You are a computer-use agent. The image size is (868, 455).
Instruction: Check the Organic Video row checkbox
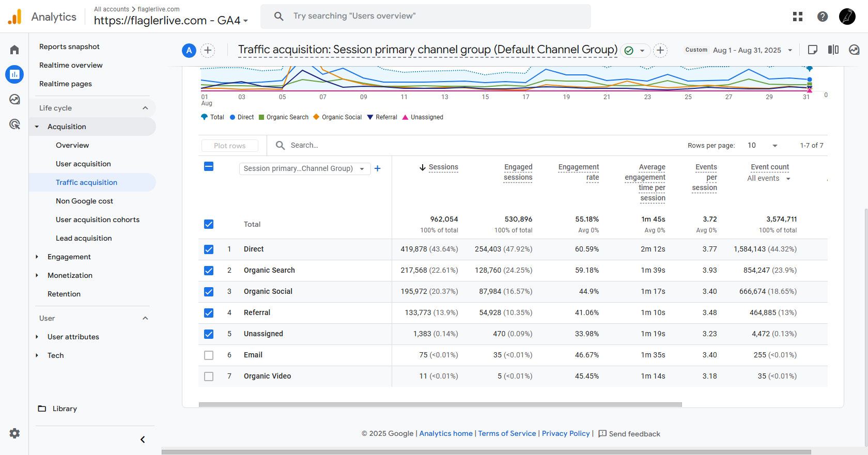coord(209,376)
